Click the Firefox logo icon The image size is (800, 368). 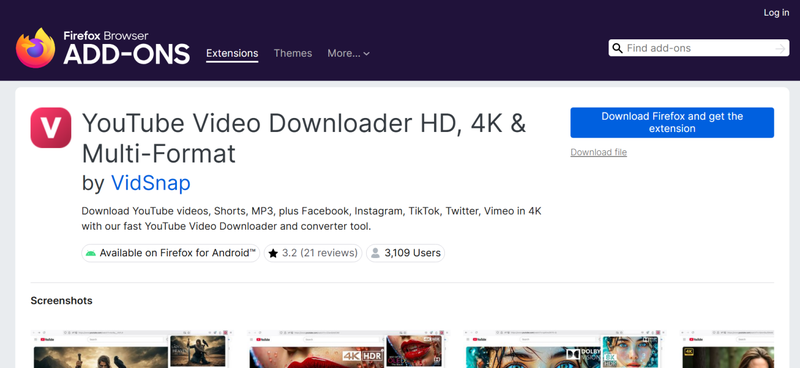35,48
